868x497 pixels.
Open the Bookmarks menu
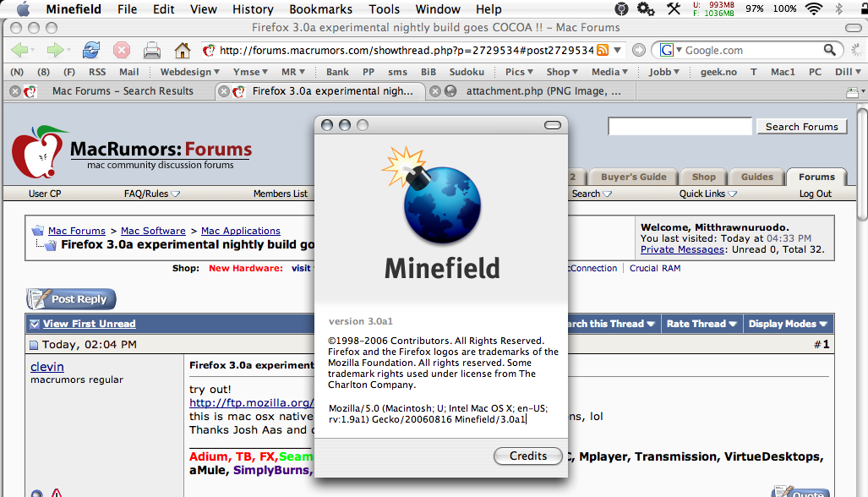point(320,8)
